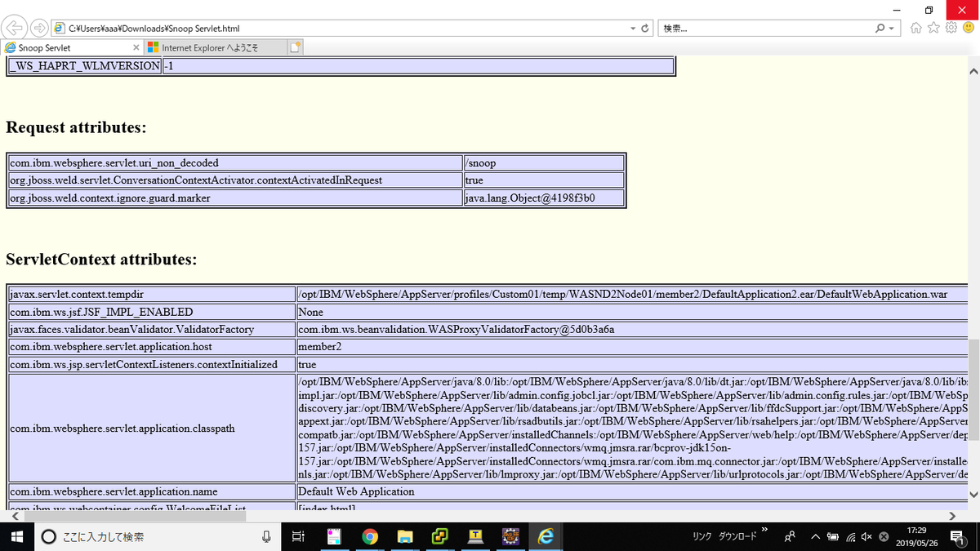Go back with the browser Back arrow
This screenshot has width=980, height=551.
point(16,28)
